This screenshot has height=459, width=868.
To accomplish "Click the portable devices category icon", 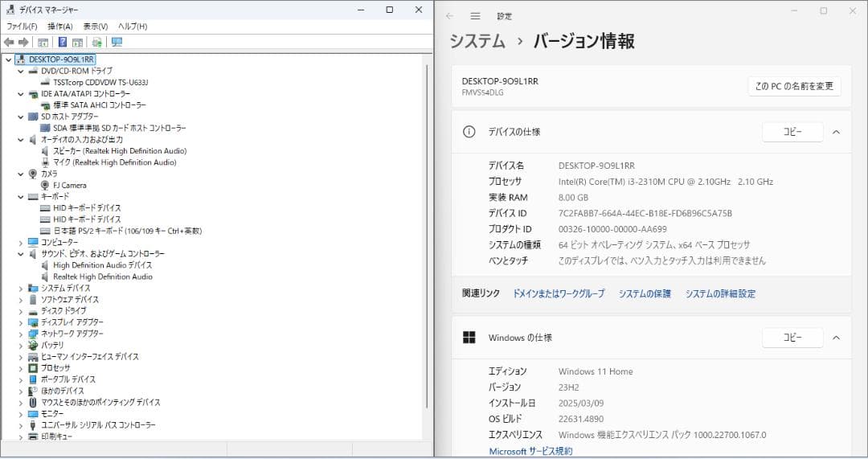I will pos(33,379).
